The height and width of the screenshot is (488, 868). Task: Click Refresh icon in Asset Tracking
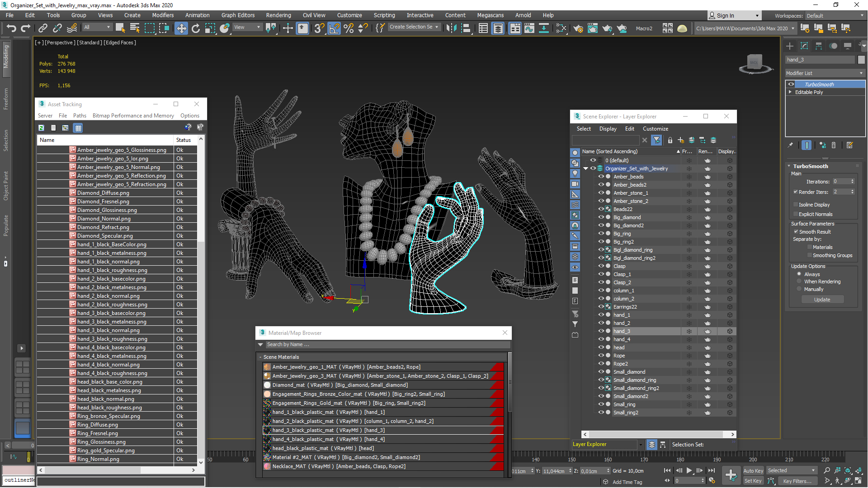[x=41, y=128]
